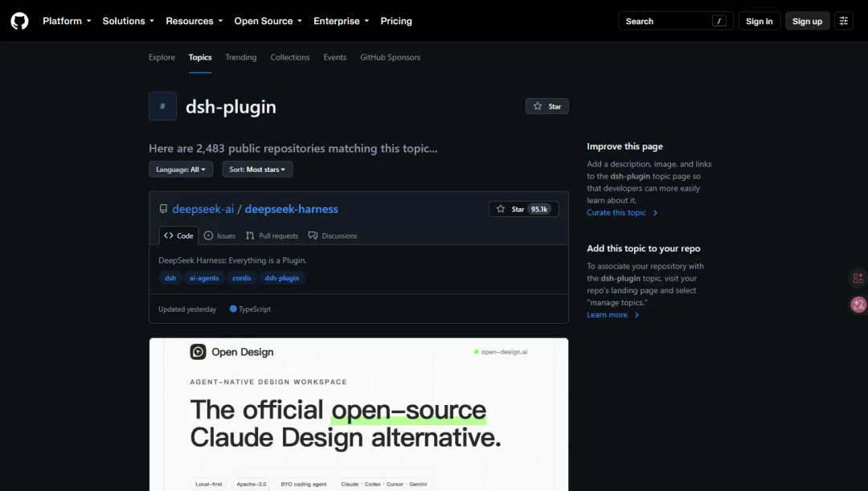Select the Topics tab

click(x=200, y=57)
